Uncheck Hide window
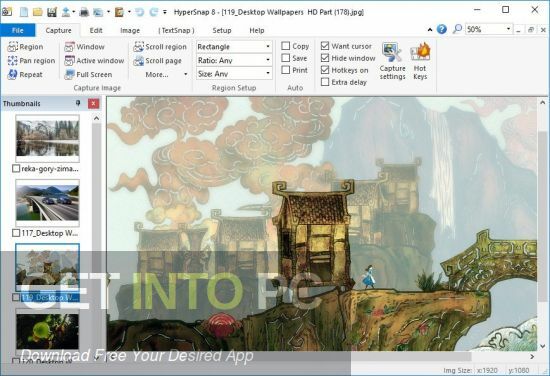 point(325,58)
